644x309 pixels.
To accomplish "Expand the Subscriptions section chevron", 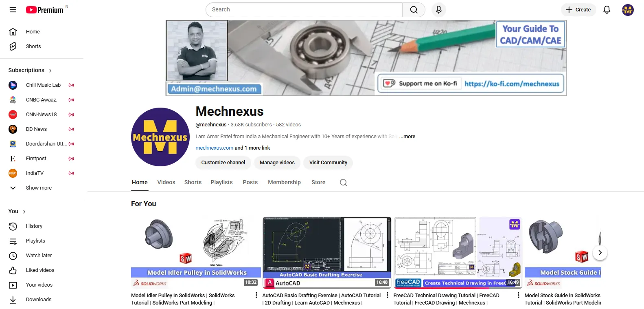I will (50, 71).
